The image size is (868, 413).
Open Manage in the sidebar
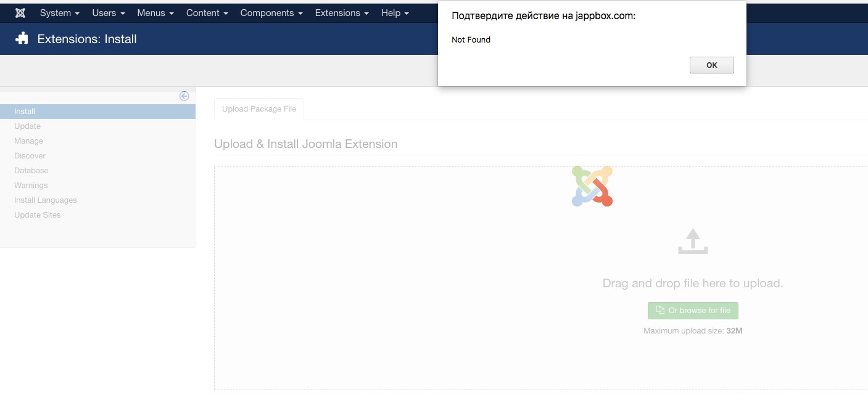(29, 141)
